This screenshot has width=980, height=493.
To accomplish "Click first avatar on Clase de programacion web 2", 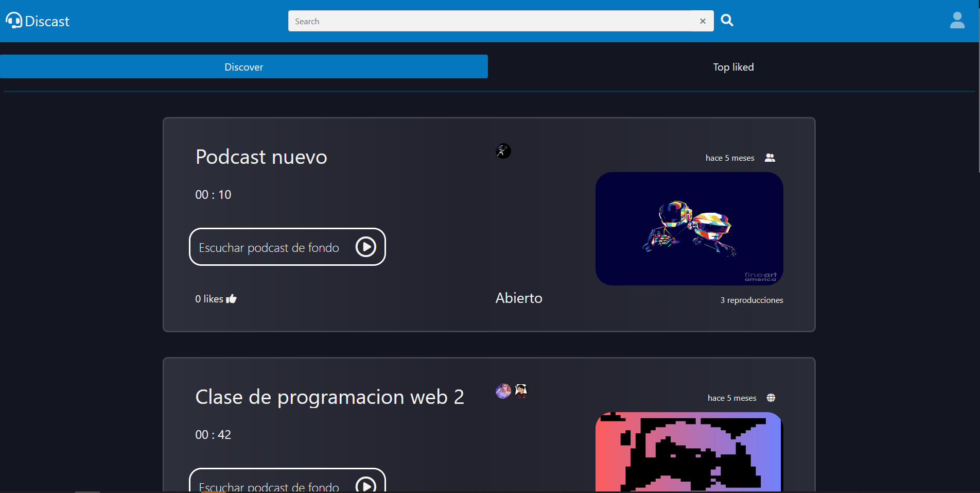I will [503, 391].
